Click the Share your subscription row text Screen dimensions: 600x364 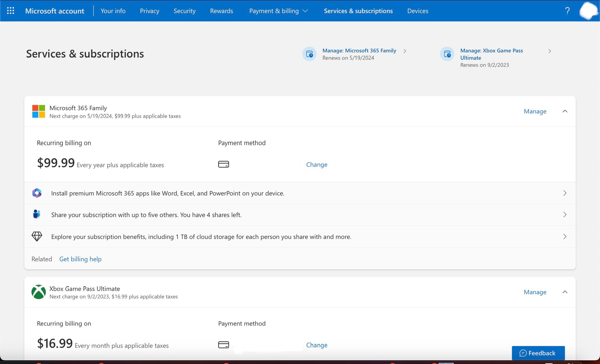click(x=146, y=215)
